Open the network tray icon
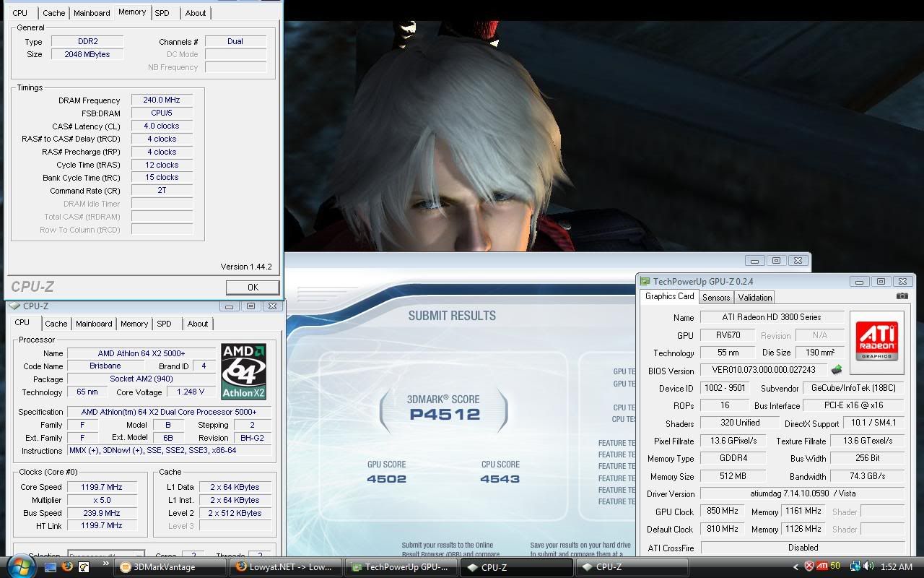 (x=855, y=567)
